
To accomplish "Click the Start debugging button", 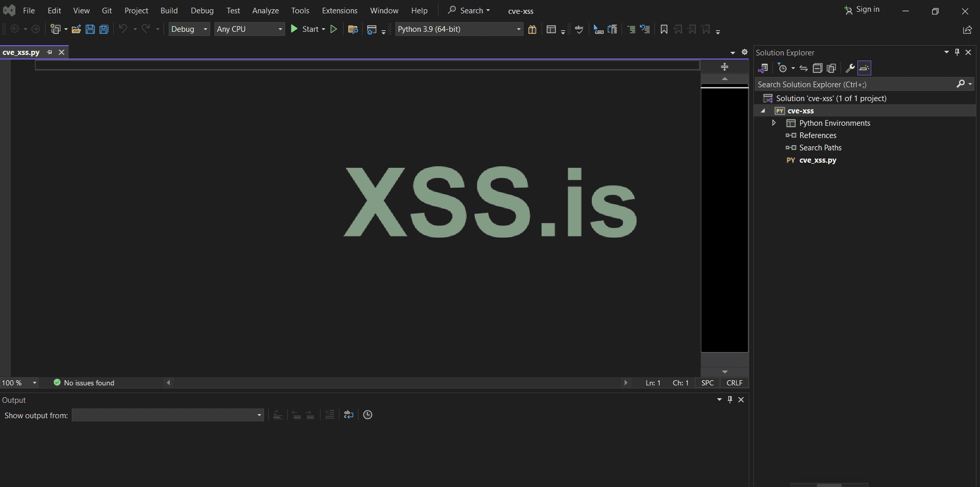I will click(305, 29).
